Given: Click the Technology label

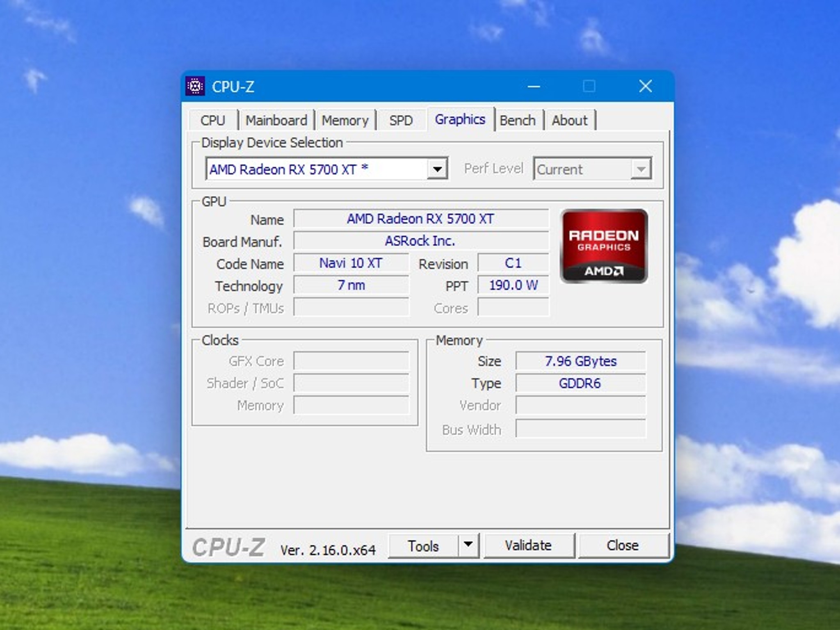Looking at the screenshot, I should coord(249,286).
